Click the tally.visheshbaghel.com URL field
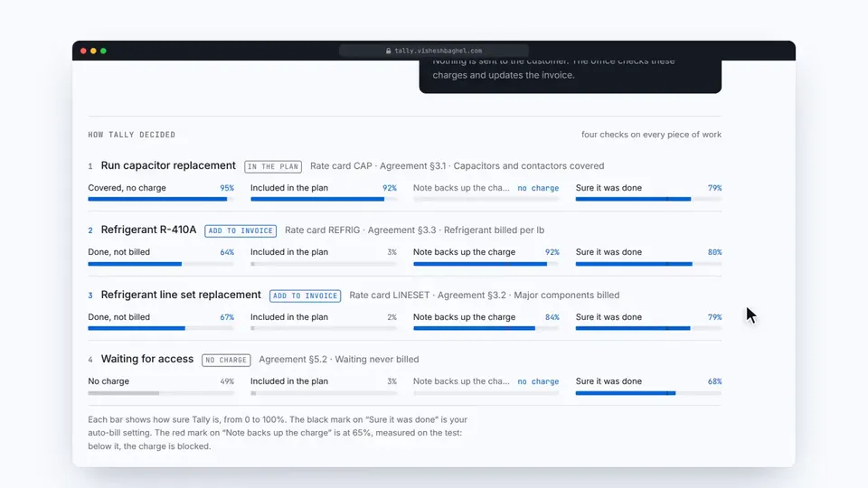 point(433,51)
